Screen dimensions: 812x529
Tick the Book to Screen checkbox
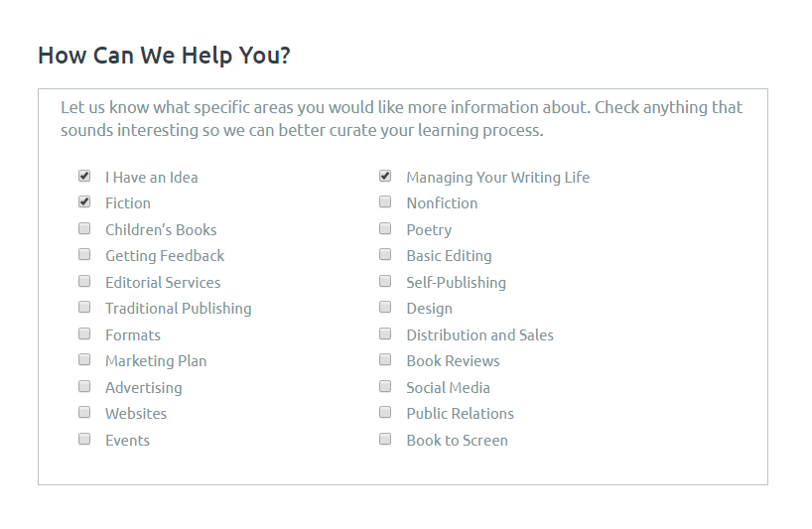tap(385, 440)
